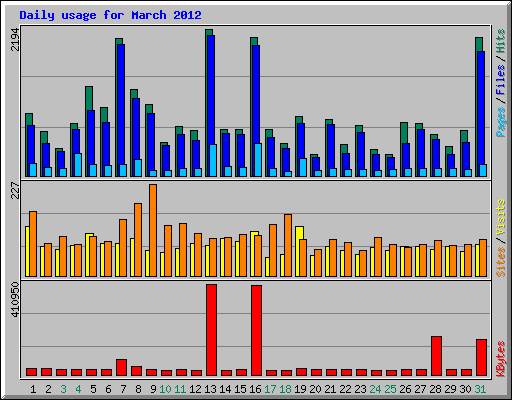512x400 pixels.
Task: Select the orange Sites bar for day 9
Action: coord(153,230)
